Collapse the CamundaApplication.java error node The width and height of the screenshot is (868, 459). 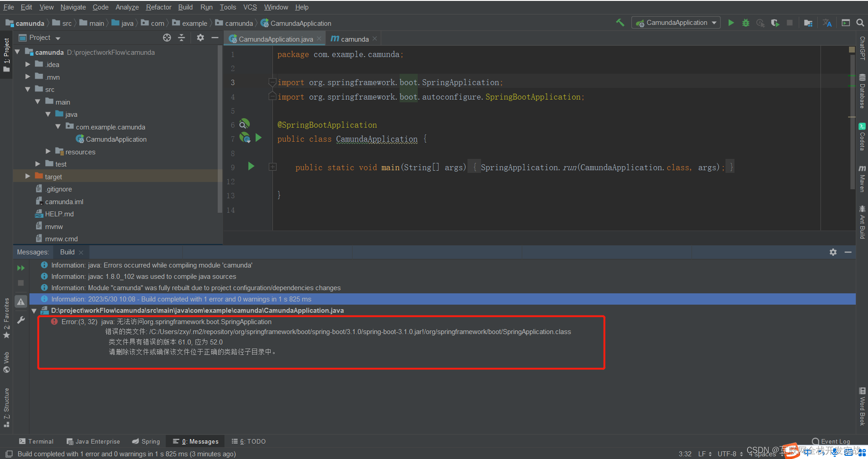[34, 311]
